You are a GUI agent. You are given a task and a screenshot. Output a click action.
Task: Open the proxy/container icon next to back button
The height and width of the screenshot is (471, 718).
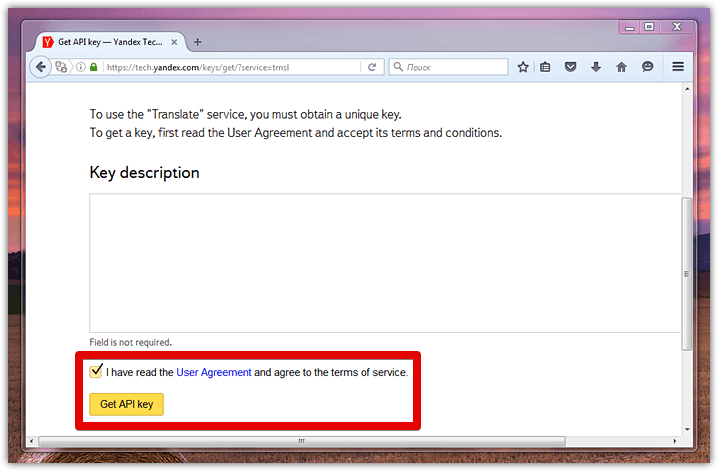tap(61, 67)
